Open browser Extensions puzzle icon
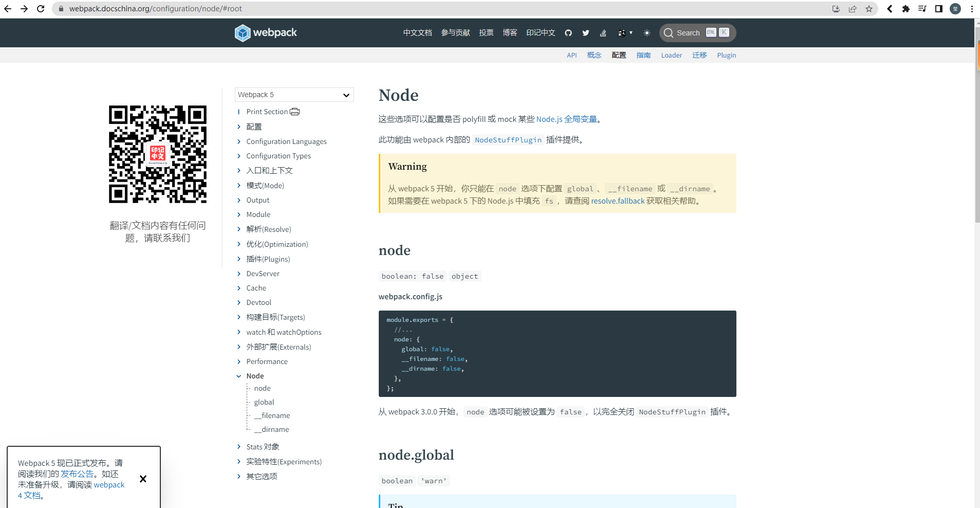The image size is (980, 508). 906,9
